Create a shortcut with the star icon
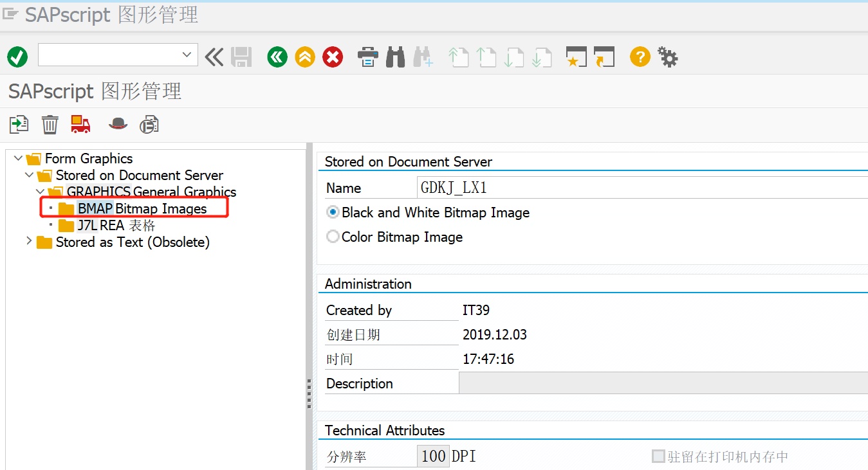 click(576, 57)
